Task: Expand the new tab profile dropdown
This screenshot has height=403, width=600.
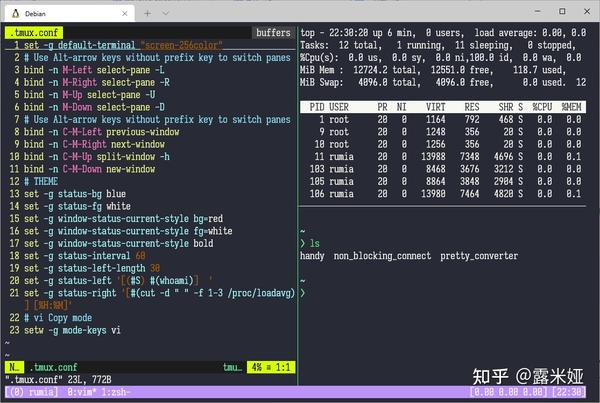Action: (165, 13)
